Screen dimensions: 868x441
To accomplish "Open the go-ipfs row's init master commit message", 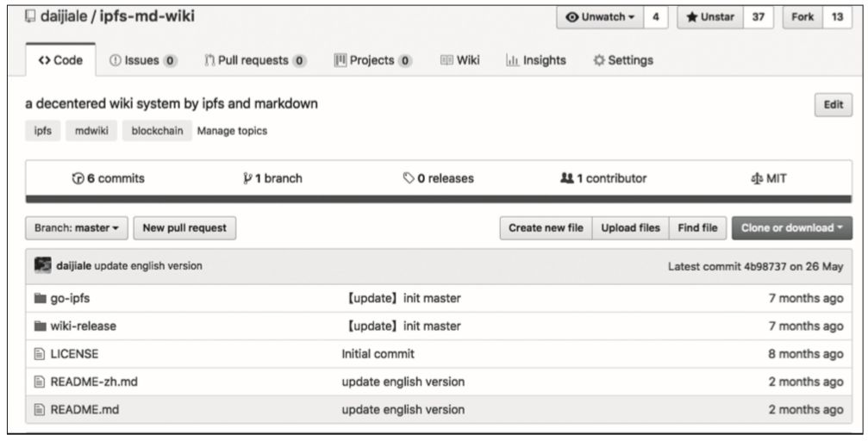I will [402, 298].
